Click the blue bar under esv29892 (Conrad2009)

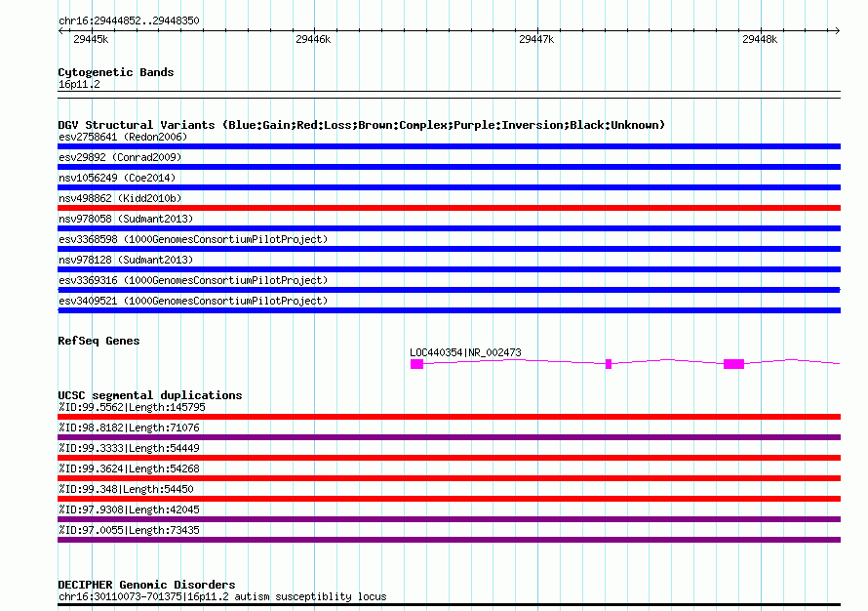click(x=449, y=167)
